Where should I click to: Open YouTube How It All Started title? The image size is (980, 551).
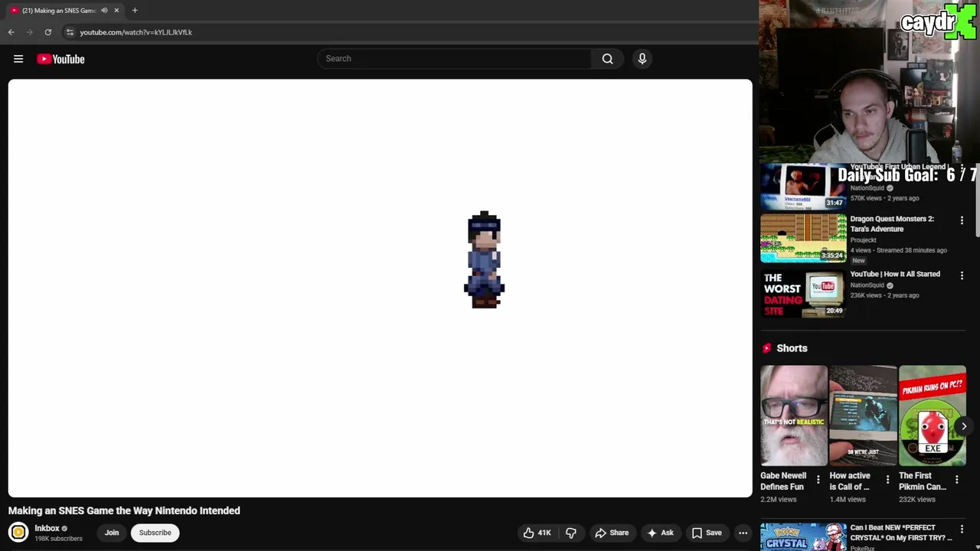click(x=895, y=274)
